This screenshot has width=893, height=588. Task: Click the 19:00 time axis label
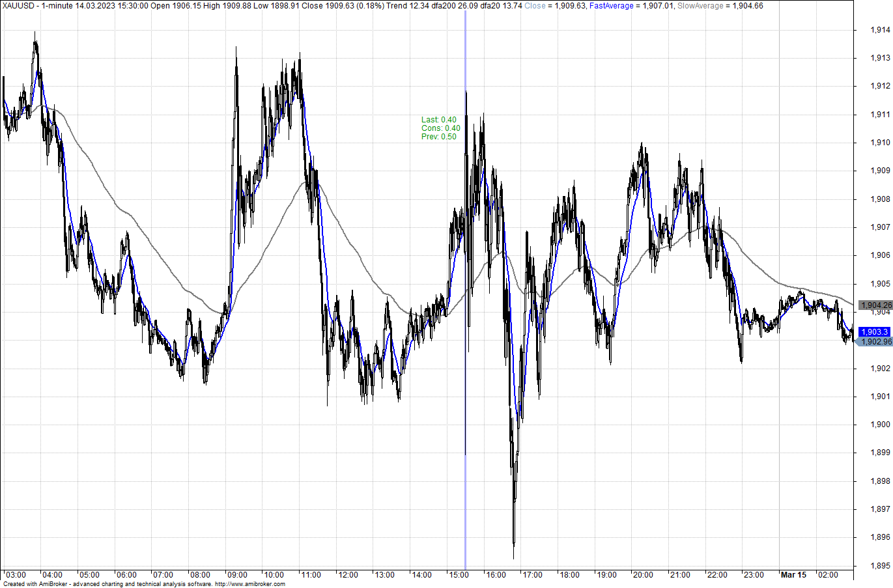click(x=606, y=575)
